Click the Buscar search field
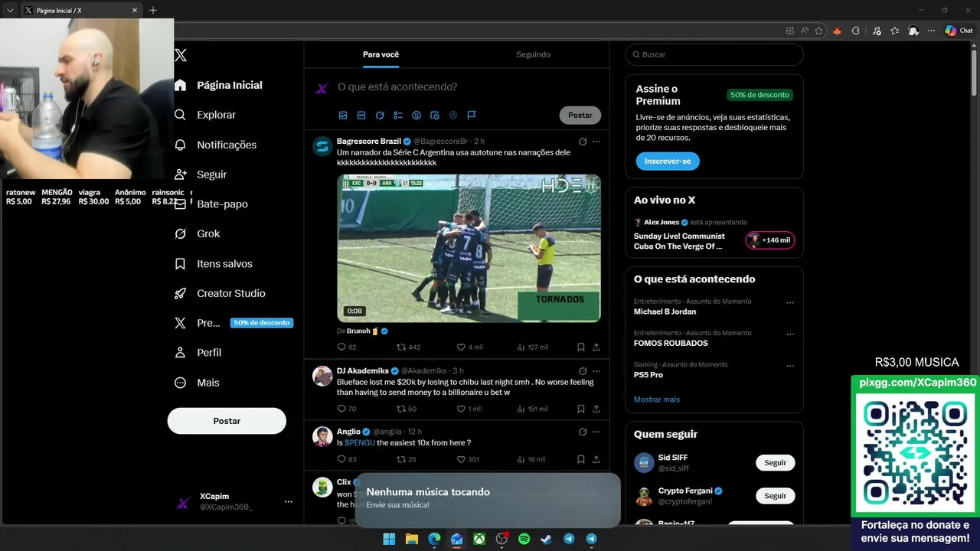The width and height of the screenshot is (980, 551). (x=714, y=55)
